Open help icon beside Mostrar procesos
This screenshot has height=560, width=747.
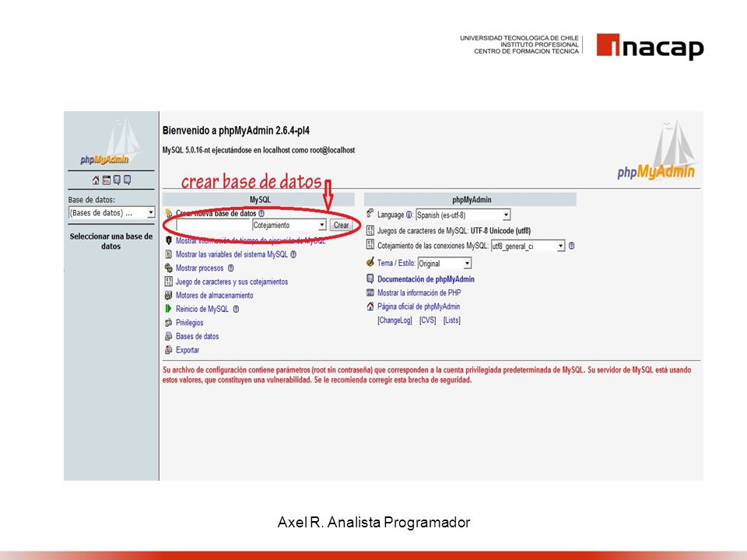[x=230, y=268]
